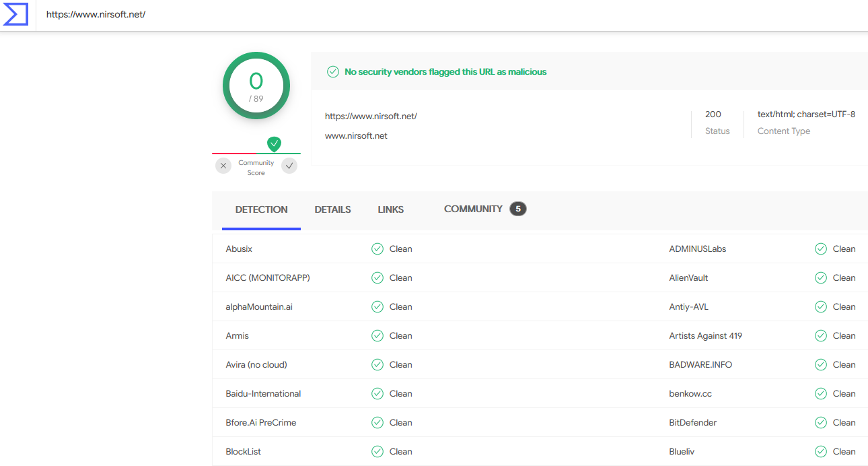Click the green check next to no-vendors-flagged message
The height and width of the screenshot is (466, 868).
[332, 71]
